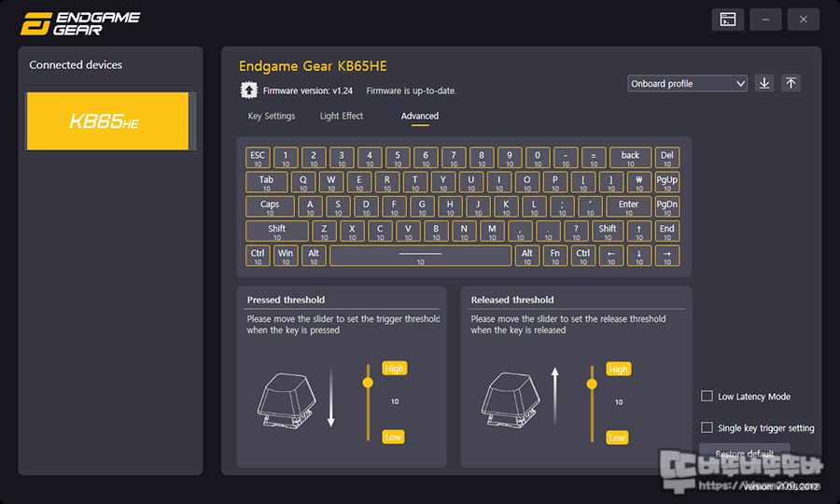Click the upload profile arrow icon

(791, 83)
